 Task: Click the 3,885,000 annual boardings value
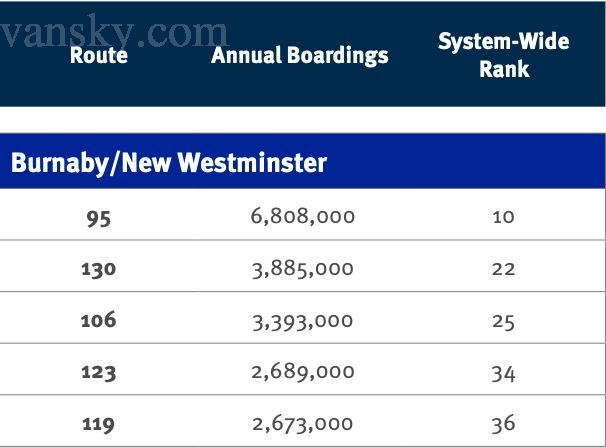(302, 268)
